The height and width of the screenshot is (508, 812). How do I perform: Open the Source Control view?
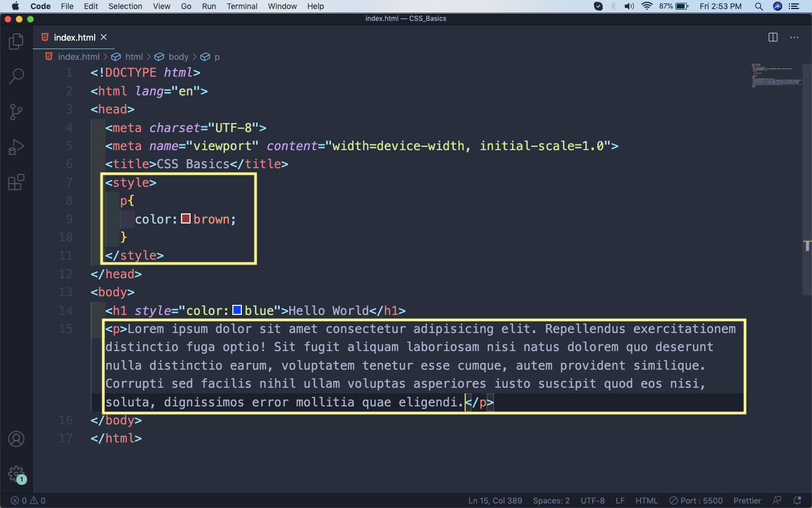click(16, 112)
